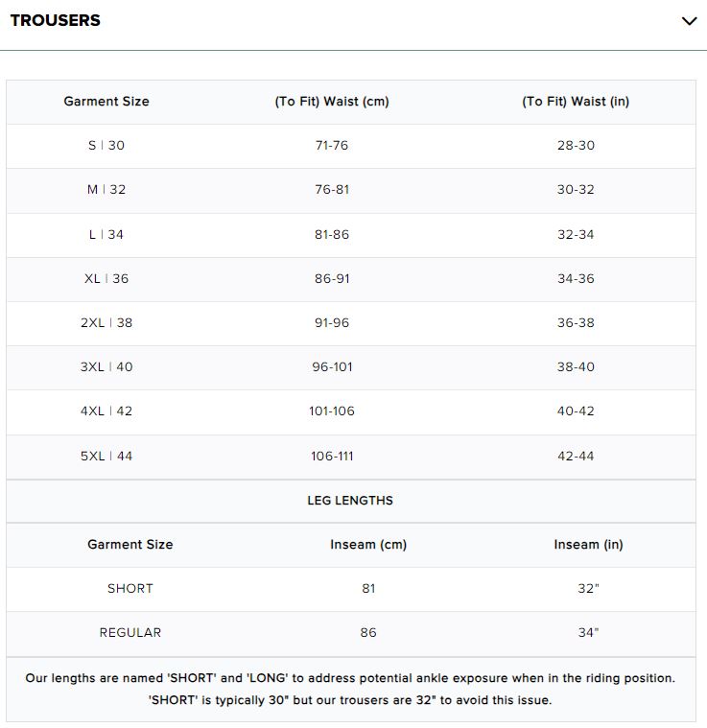Click the Inseam (in) column header
This screenshot has width=707, height=728.
(588, 544)
